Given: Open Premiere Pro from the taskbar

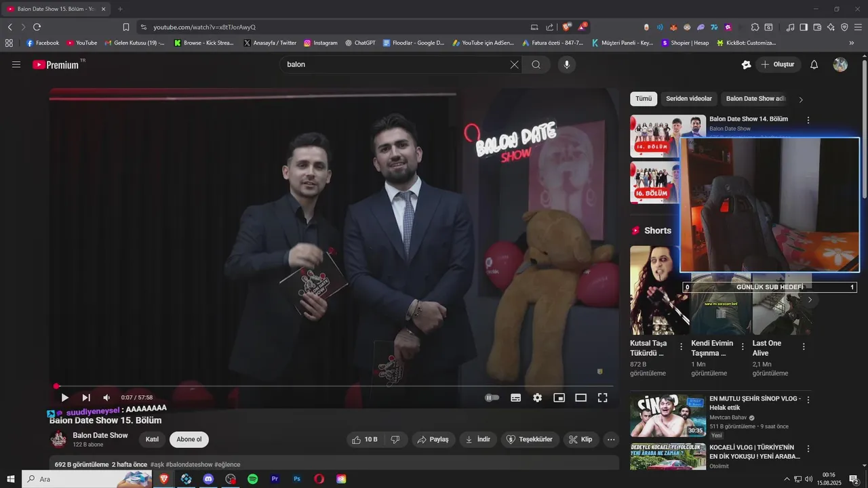Looking at the screenshot, I should tap(275, 479).
